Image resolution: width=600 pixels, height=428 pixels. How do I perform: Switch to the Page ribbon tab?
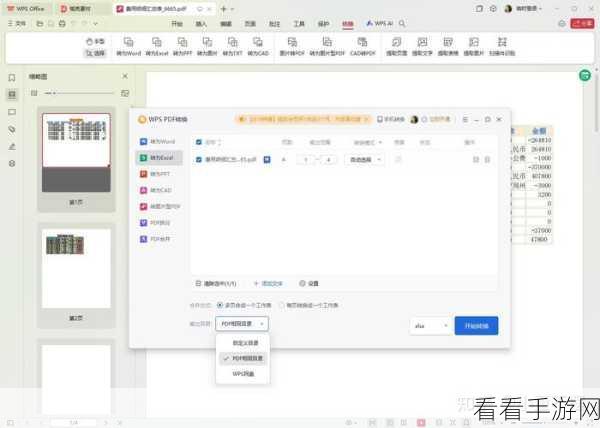click(250, 24)
